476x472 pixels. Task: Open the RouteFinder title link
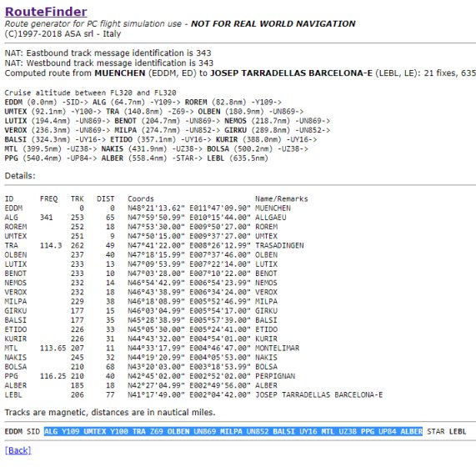click(x=46, y=12)
